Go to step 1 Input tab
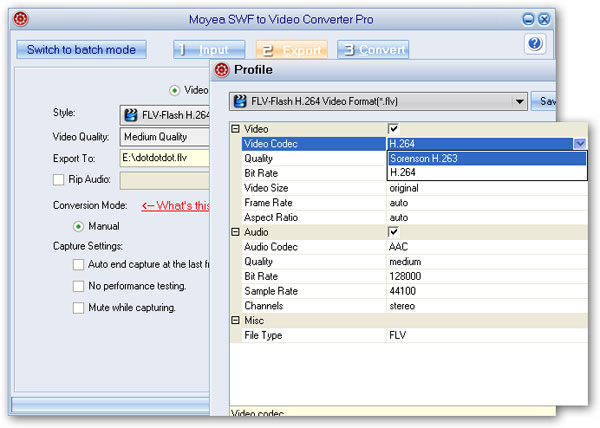 [209, 50]
